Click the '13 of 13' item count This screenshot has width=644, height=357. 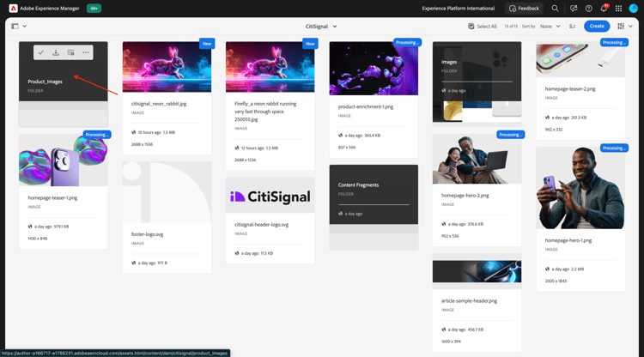pos(511,27)
